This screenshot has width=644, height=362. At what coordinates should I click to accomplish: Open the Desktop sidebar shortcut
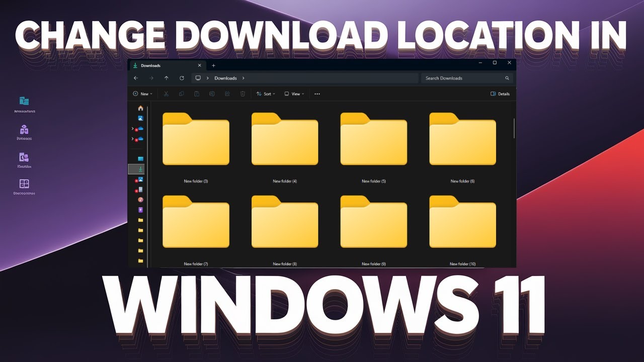140,159
